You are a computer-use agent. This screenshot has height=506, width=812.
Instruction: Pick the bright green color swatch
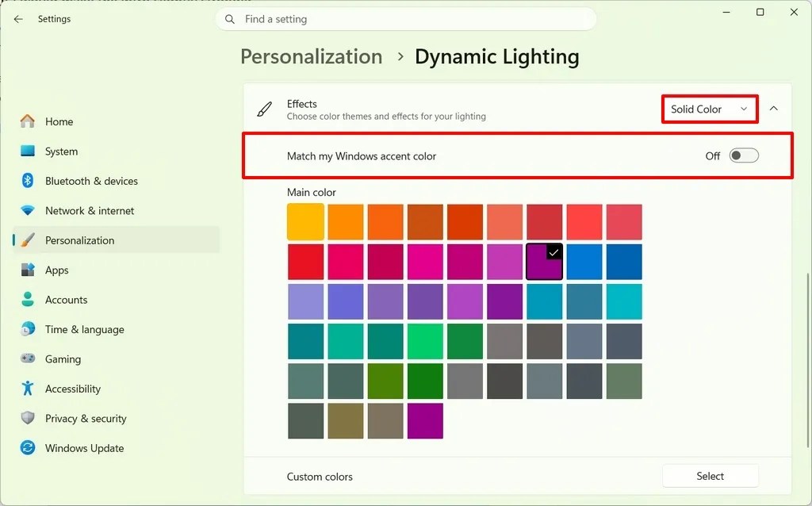425,341
